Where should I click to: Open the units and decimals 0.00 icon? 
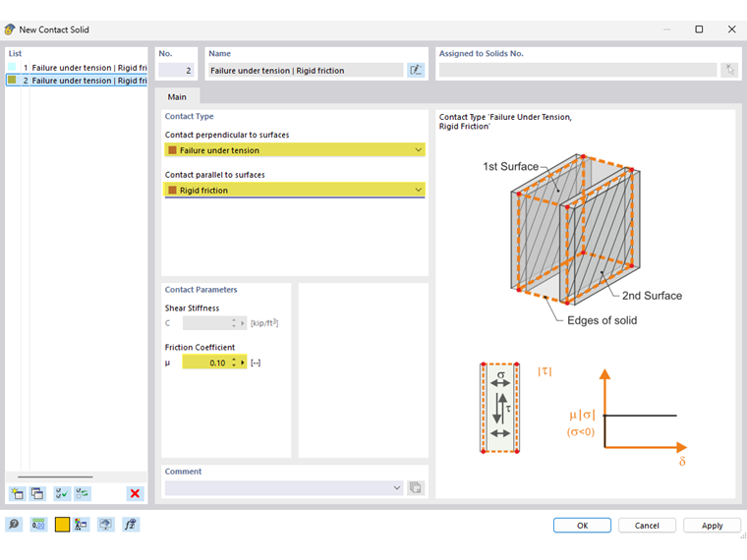[x=38, y=525]
